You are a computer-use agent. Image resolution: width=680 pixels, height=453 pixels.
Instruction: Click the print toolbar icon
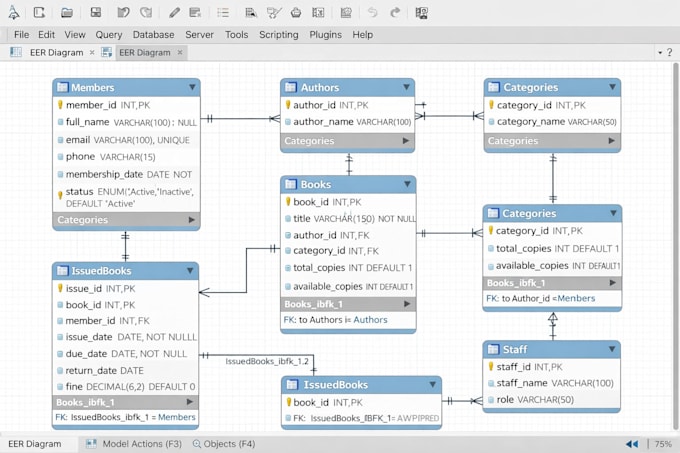tap(296, 12)
